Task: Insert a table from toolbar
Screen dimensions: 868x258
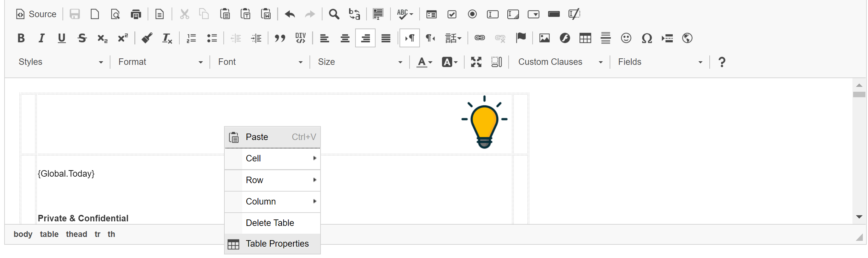Action: [x=585, y=38]
